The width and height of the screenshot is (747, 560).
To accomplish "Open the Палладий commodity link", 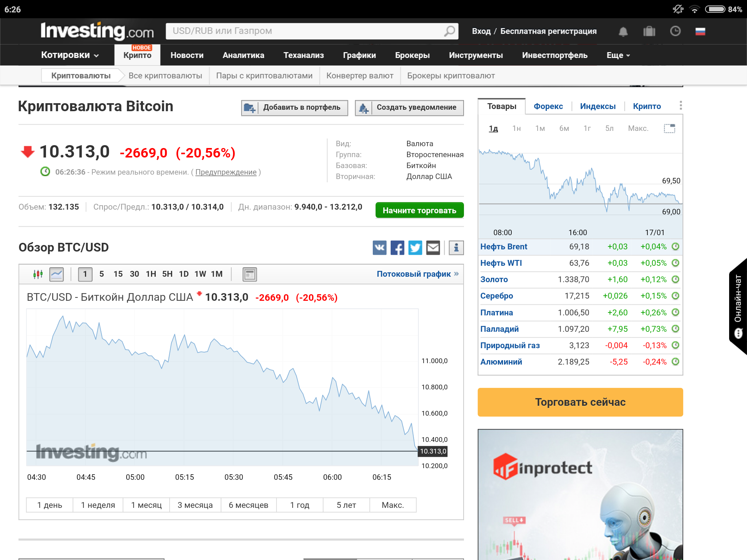I will pos(499,329).
